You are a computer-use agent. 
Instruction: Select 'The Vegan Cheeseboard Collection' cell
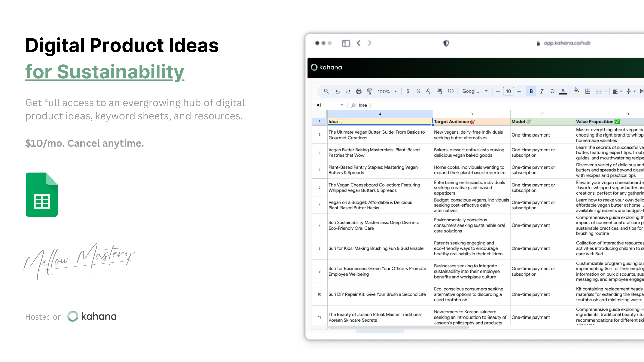380,188
